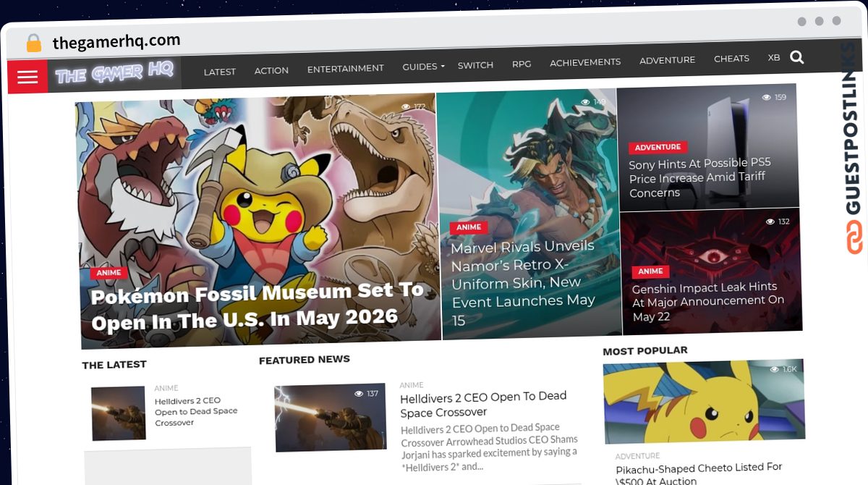The image size is (868, 485).
Task: Open the Pikachu-Shaped Cheeto auction article
Action: pyautogui.click(x=699, y=473)
